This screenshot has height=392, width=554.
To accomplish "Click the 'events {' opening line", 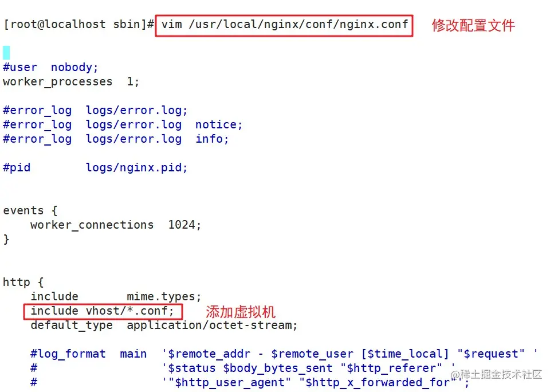I will (x=30, y=211).
